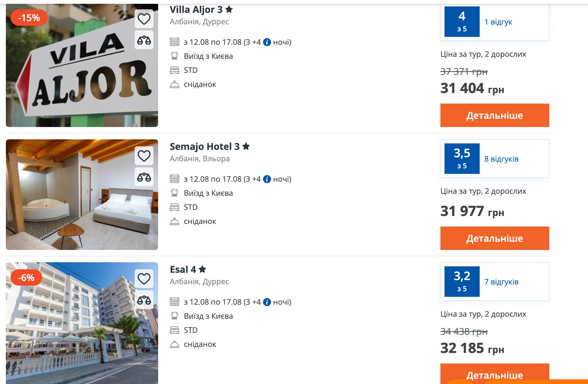Compare Semajo Hotel using scales icon
Viewport: 588px width, 384px height.
pyautogui.click(x=144, y=177)
